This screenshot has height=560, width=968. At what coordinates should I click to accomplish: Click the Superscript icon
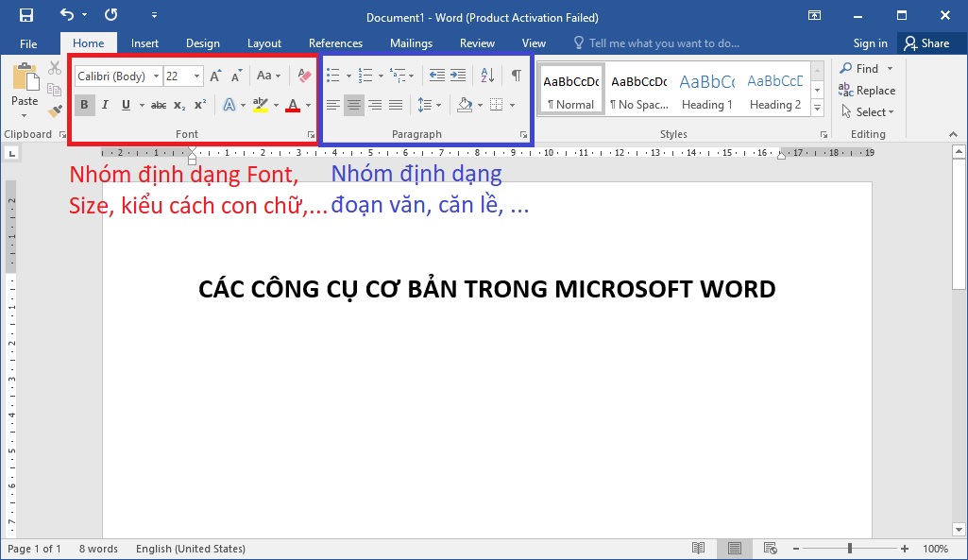(198, 105)
